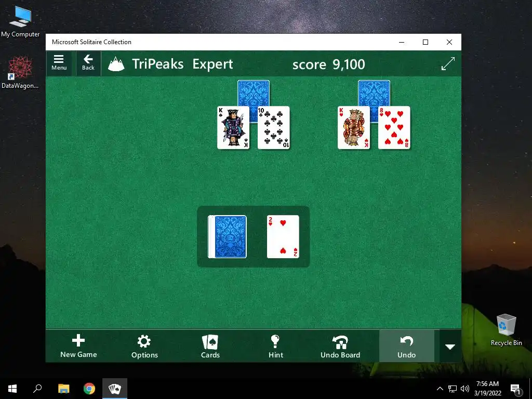Toggle full screen with diagonal arrows icon
Image resolution: width=532 pixels, height=399 pixels.
[x=448, y=64]
